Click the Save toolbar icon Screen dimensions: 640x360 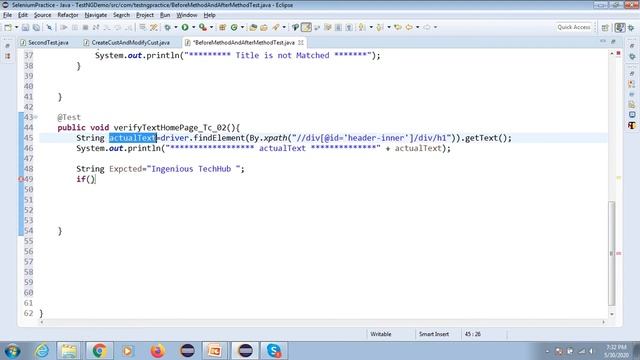point(25,27)
